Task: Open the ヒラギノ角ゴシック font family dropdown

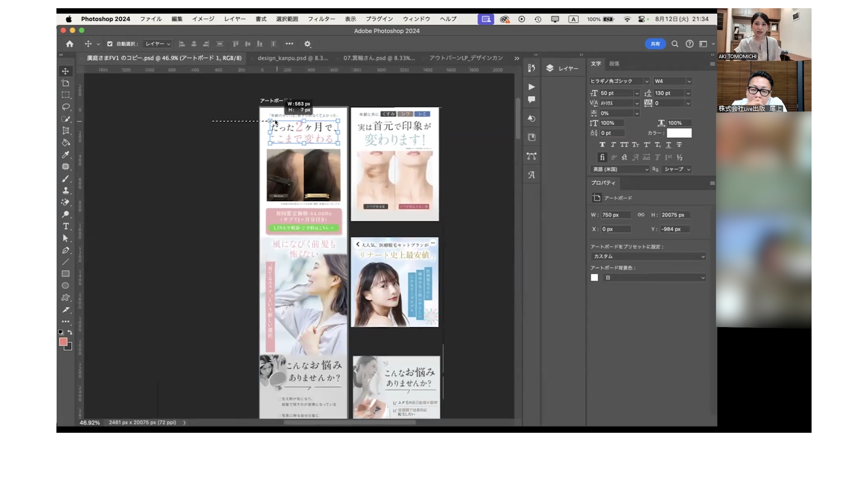Action: [619, 81]
